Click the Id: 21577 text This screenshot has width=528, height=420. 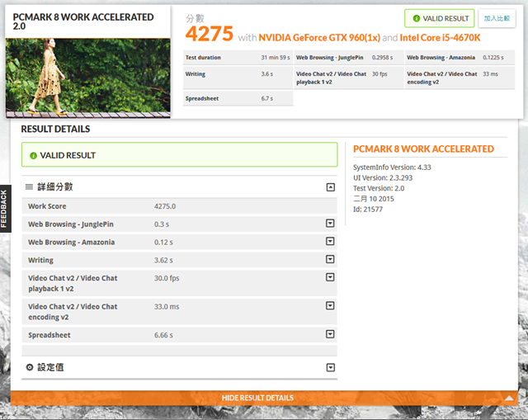[368, 209]
